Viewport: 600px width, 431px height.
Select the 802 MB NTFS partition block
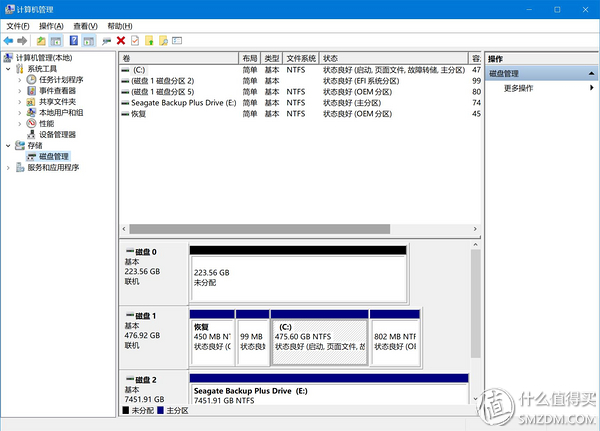coord(395,338)
